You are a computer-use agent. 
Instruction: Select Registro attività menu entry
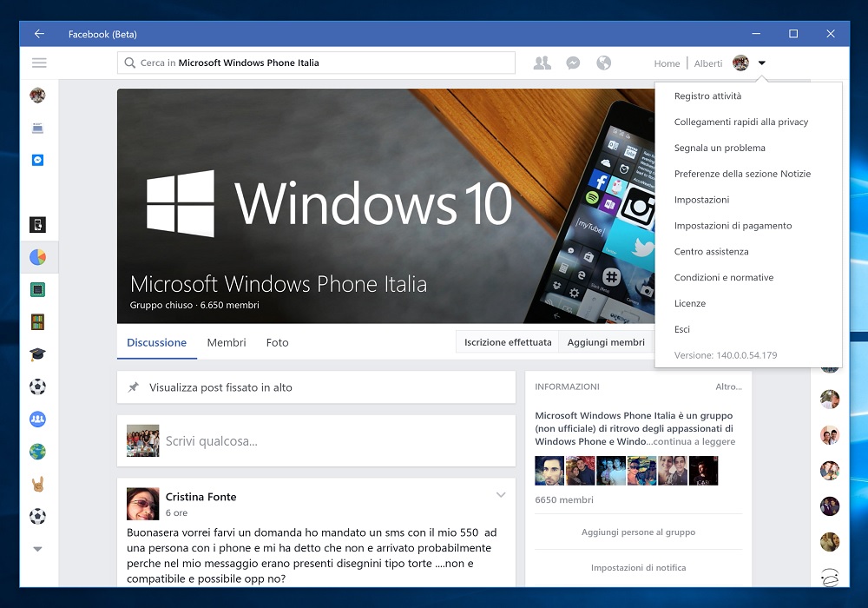click(707, 96)
